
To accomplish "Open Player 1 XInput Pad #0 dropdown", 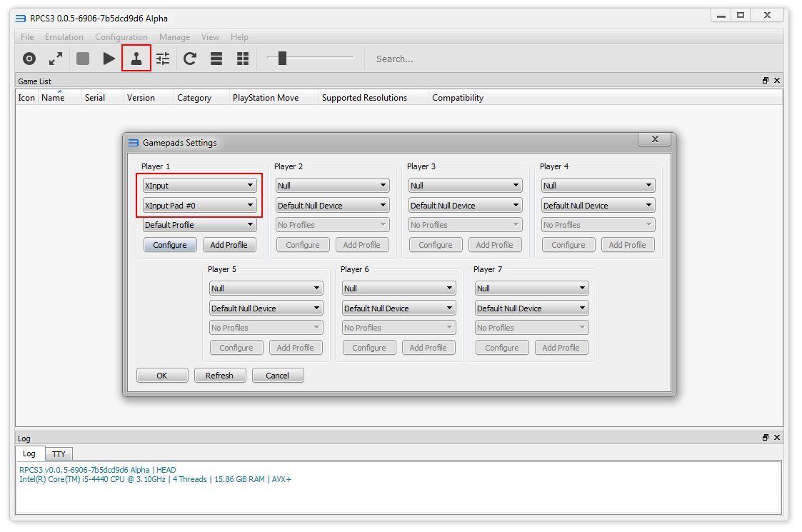I will point(199,205).
